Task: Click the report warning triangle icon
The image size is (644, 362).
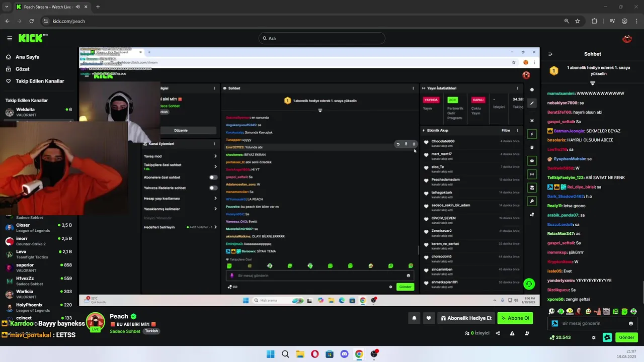Action: [x=512, y=333]
